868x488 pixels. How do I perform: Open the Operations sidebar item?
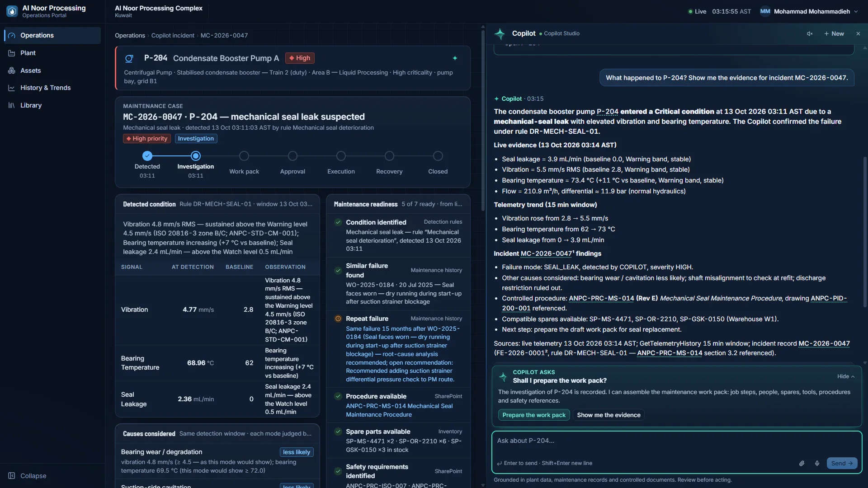click(x=52, y=35)
